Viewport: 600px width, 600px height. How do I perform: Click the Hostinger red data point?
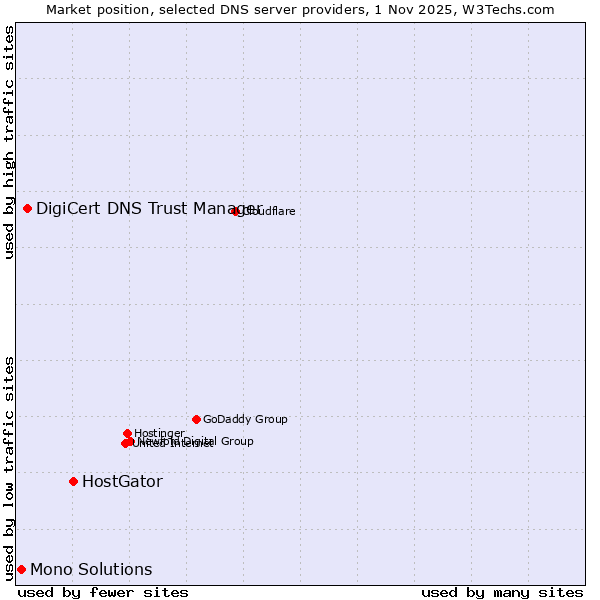tap(127, 433)
